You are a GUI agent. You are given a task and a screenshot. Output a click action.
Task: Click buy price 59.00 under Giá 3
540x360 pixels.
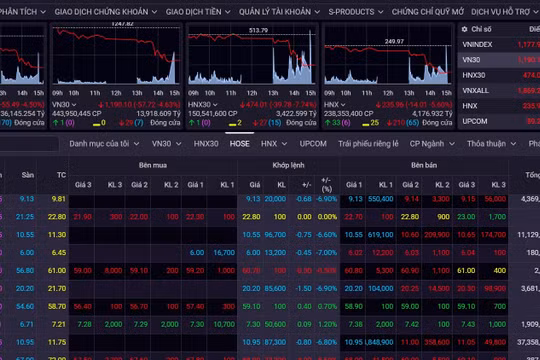(x=83, y=270)
